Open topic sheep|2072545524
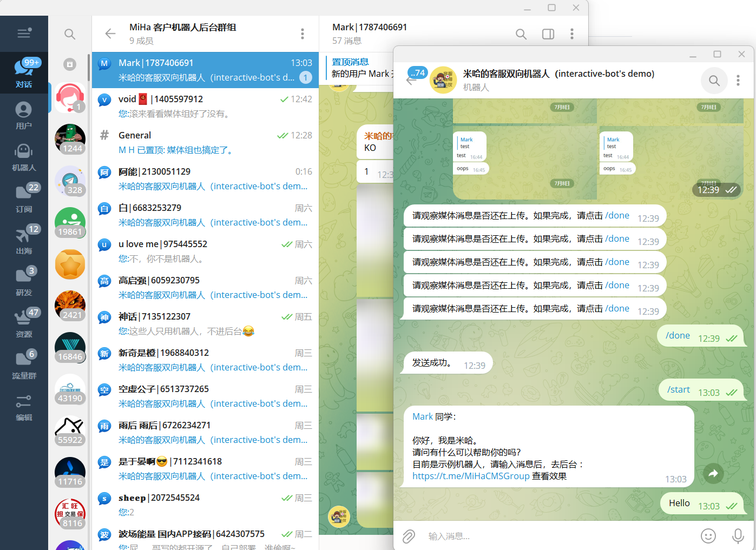 [205, 505]
